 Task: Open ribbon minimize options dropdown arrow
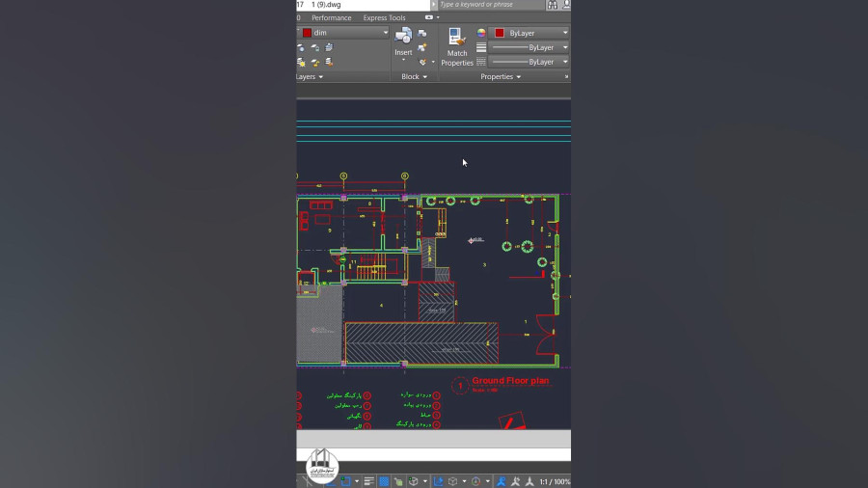pyautogui.click(x=438, y=17)
